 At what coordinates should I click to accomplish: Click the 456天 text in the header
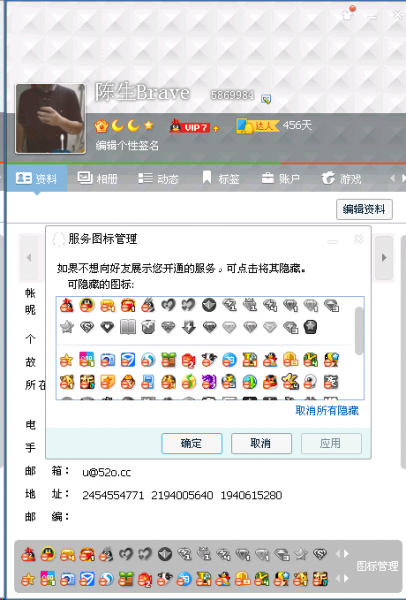tap(297, 126)
